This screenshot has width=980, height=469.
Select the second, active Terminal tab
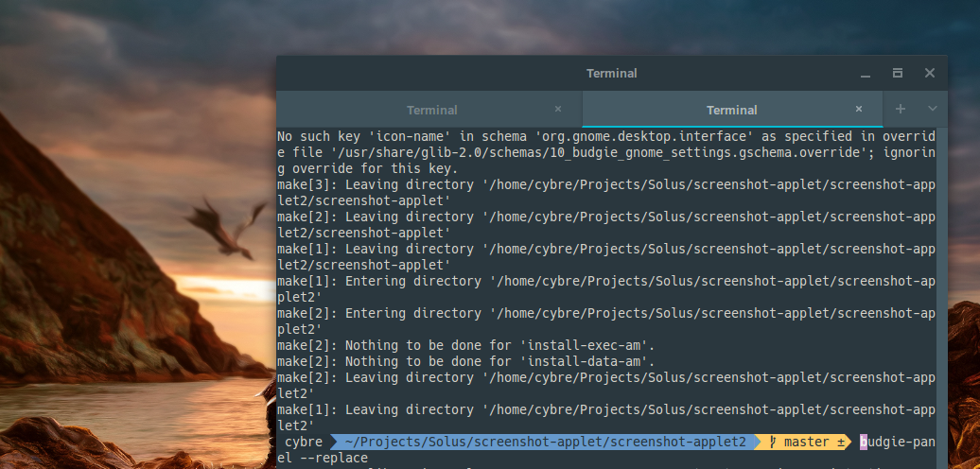(732, 110)
